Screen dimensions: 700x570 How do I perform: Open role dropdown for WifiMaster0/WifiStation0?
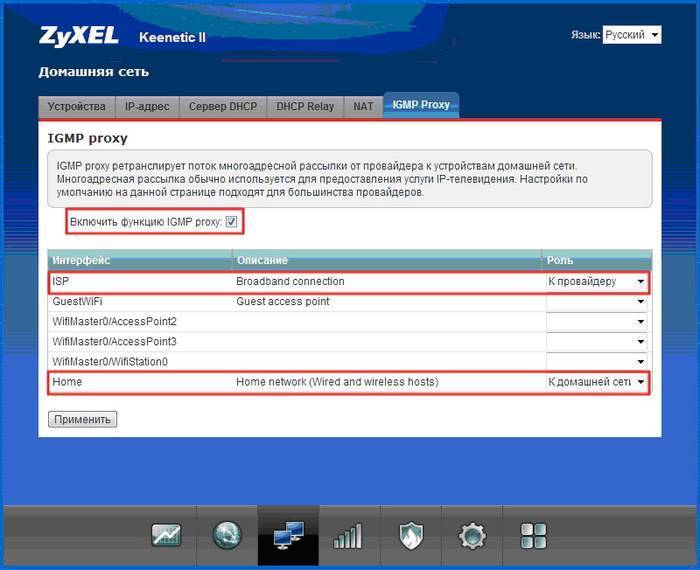pyautogui.click(x=596, y=362)
